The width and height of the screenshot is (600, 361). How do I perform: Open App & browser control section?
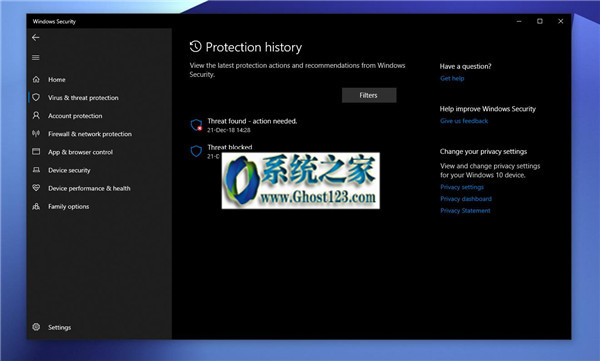coord(80,152)
